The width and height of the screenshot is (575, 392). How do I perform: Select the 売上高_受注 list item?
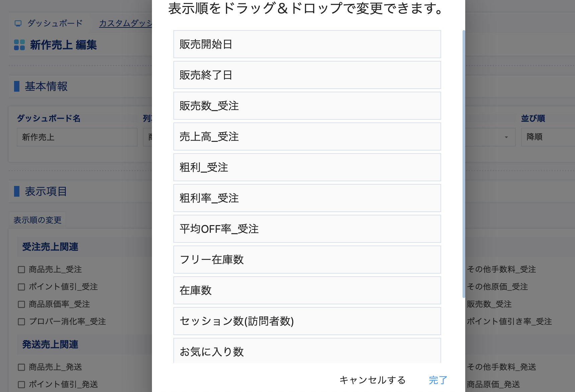pyautogui.click(x=307, y=136)
